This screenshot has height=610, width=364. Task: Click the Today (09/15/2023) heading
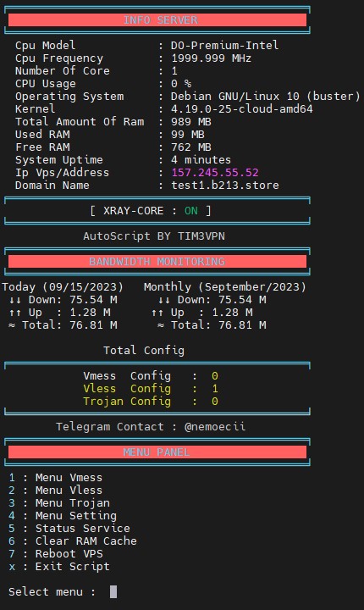[63, 287]
